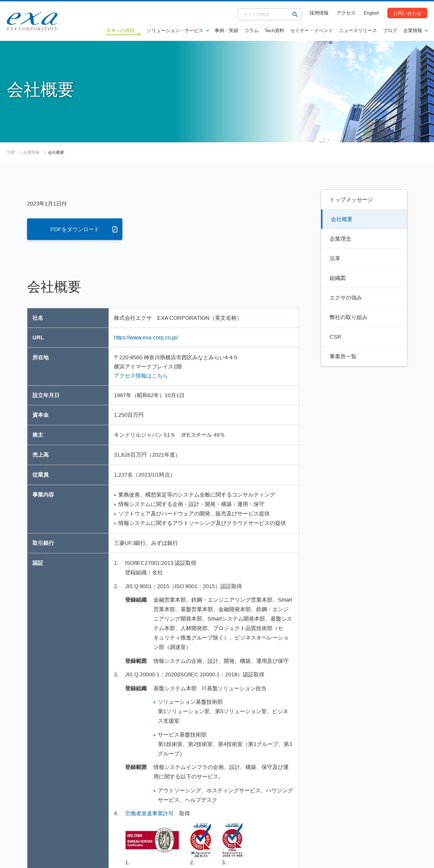
Task: Click the PDF file icon on download button
Action: pyautogui.click(x=115, y=229)
